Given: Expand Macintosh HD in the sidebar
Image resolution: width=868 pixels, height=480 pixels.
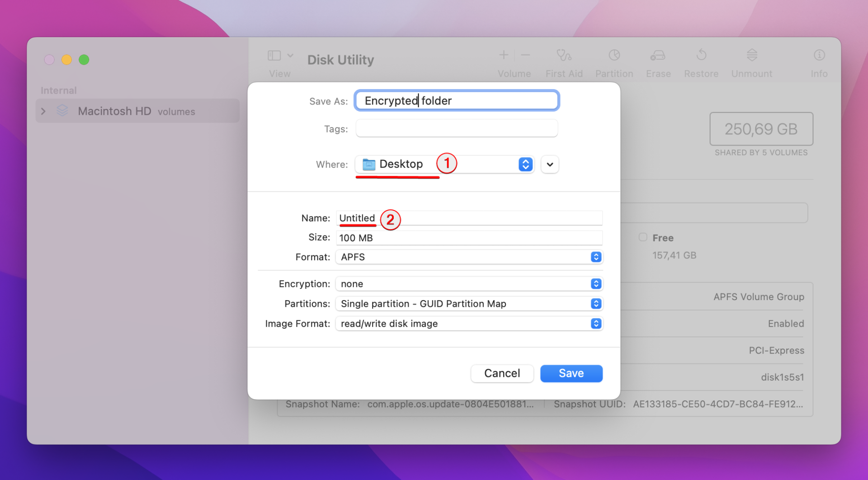Looking at the screenshot, I should pos(43,111).
